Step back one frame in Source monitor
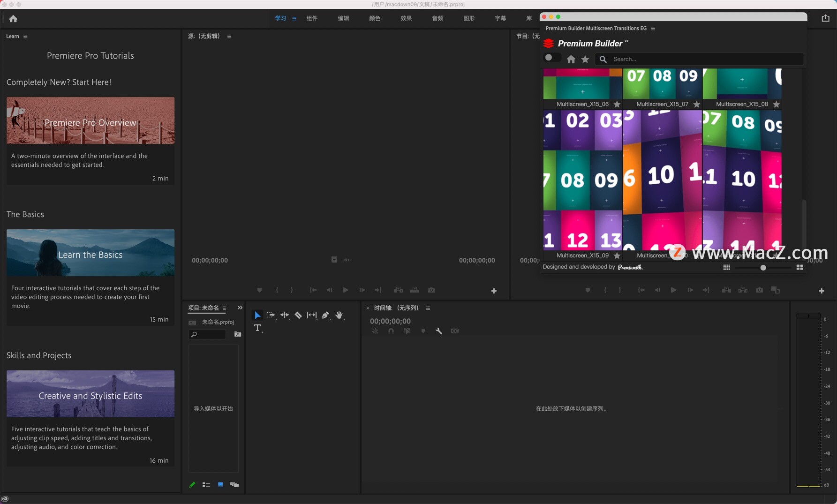Screen dimensions: 837x504 [329, 290]
